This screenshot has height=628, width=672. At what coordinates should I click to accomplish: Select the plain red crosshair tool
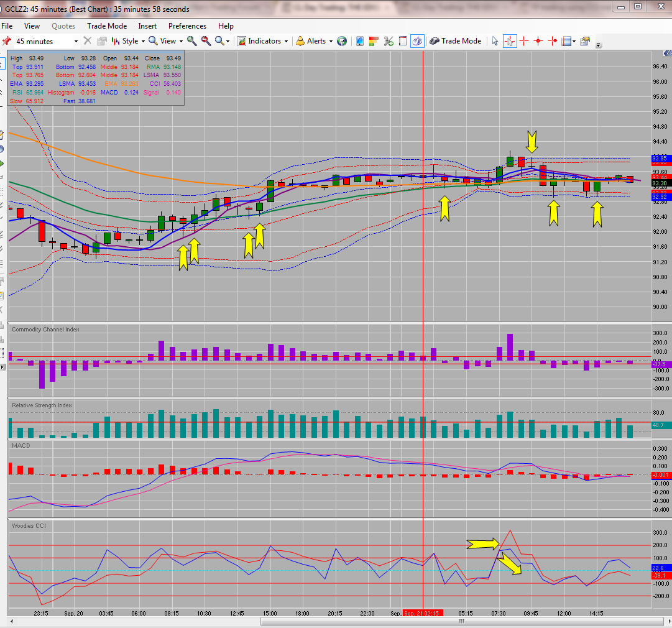tap(523, 41)
